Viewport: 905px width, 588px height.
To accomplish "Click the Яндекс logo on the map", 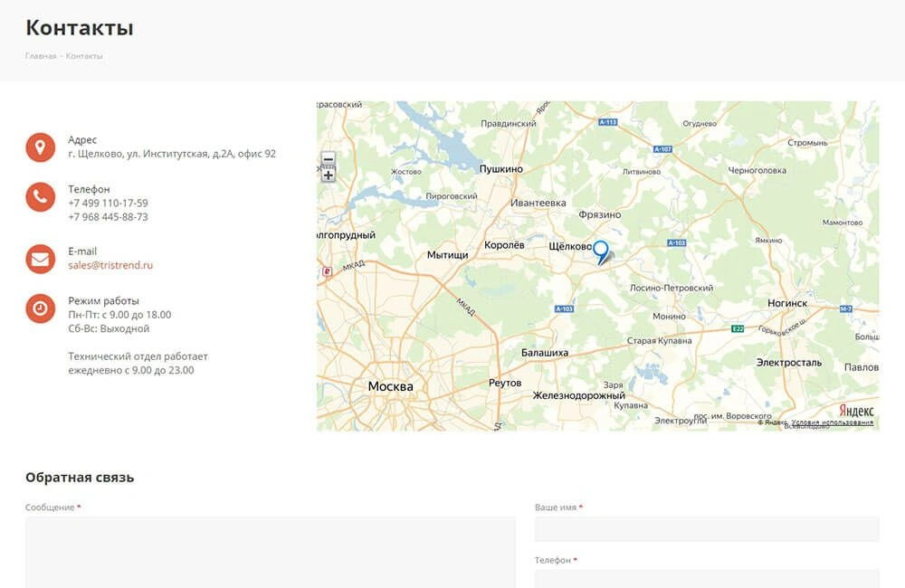I will 855,410.
